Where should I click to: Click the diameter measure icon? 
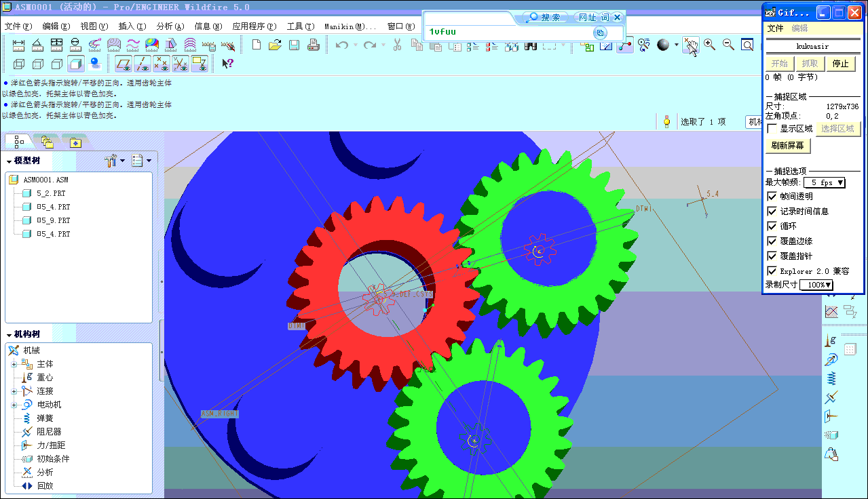pyautogui.click(x=75, y=45)
